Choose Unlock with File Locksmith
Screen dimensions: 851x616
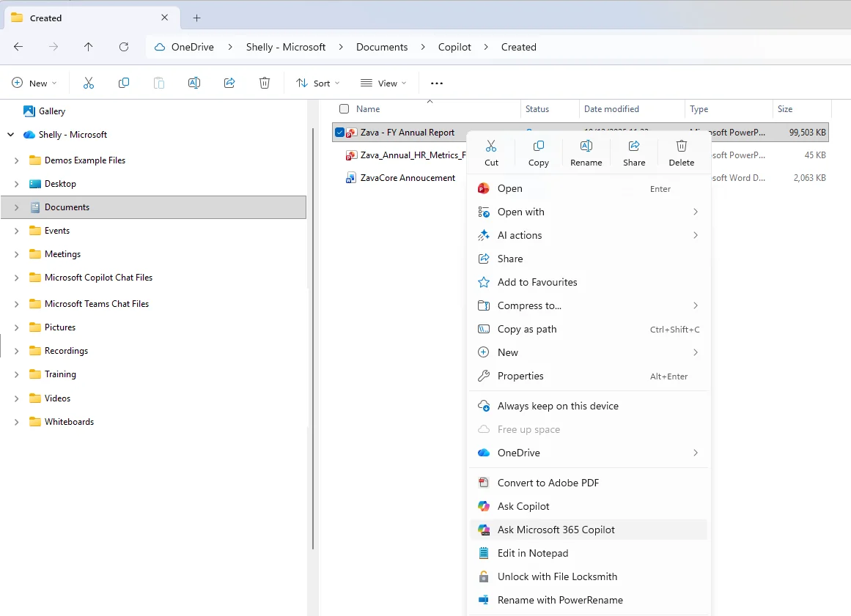click(x=589, y=577)
